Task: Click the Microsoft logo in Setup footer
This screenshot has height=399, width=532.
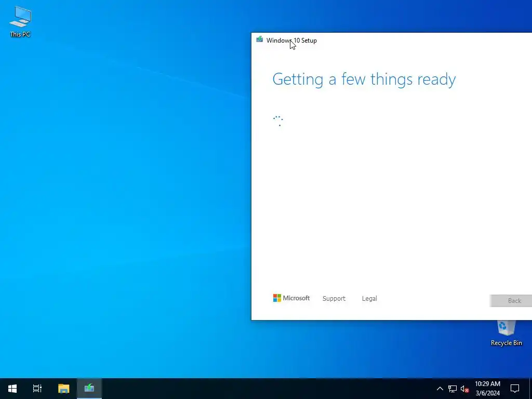Action: [291, 298]
